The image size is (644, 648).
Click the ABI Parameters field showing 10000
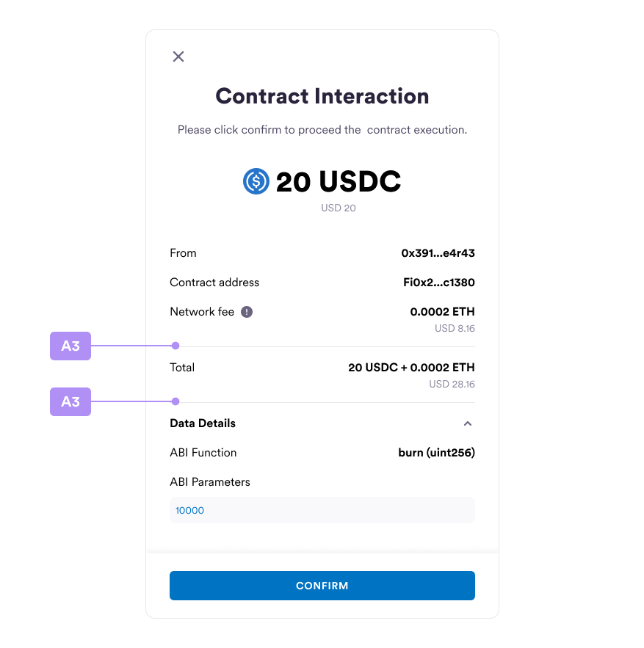322,510
